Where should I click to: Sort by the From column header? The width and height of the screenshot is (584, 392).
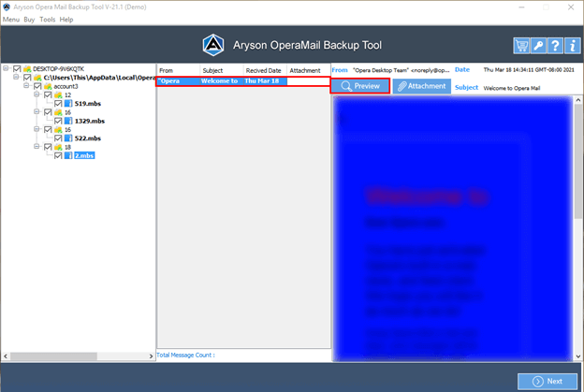179,70
